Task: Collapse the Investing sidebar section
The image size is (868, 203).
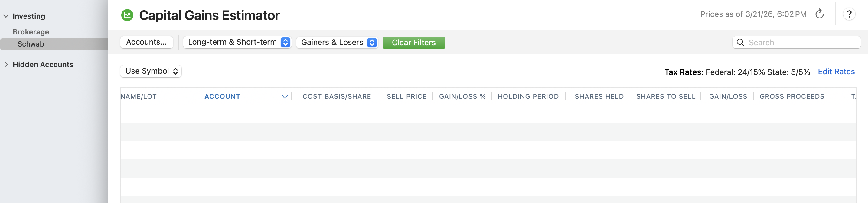Action: (x=6, y=16)
